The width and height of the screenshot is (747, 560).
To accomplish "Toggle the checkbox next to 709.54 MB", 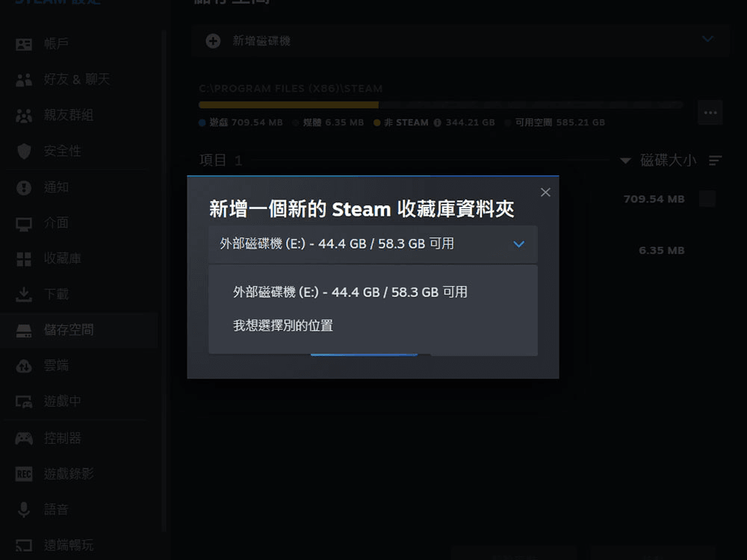I will 707,199.
